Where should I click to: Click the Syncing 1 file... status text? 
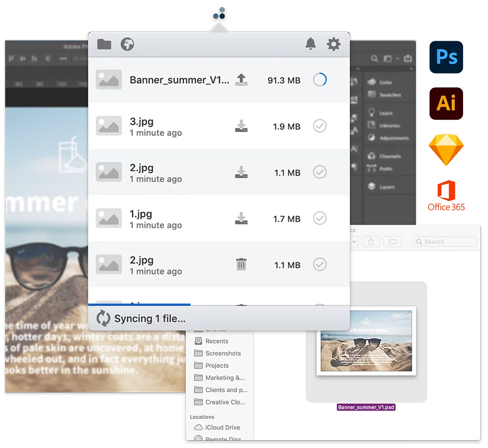pyautogui.click(x=150, y=319)
